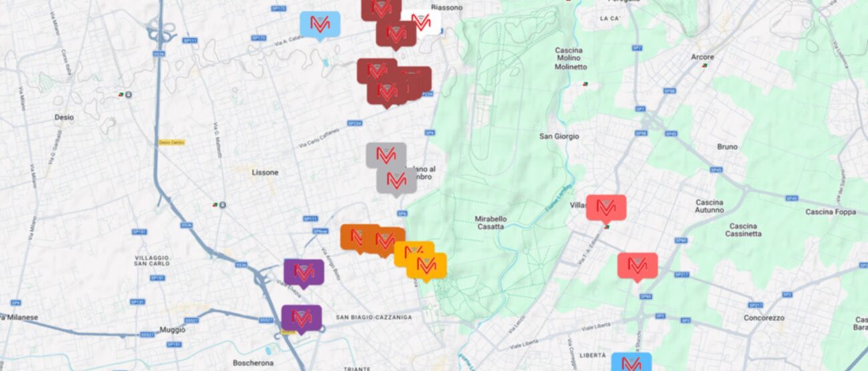868x371 pixels.
Task: Select the light blue marker near Via A. Catalani
Action: click(x=320, y=24)
